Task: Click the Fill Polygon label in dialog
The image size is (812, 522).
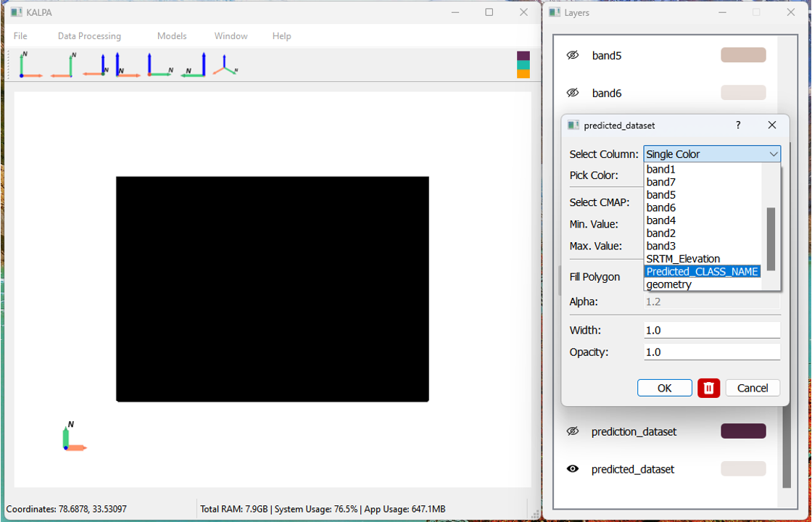Action: (x=594, y=277)
